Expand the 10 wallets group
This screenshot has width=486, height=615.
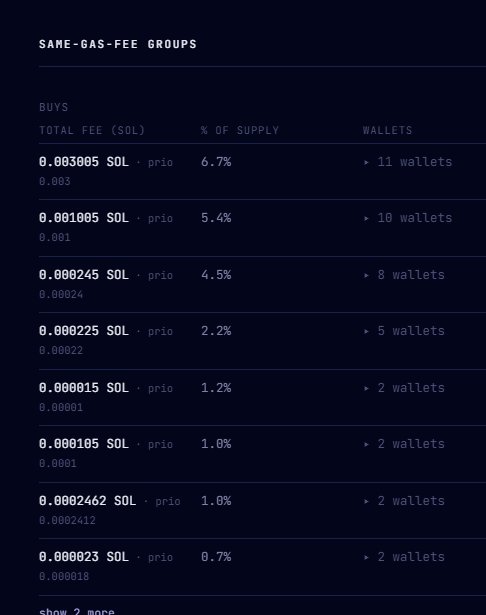[x=408, y=218]
